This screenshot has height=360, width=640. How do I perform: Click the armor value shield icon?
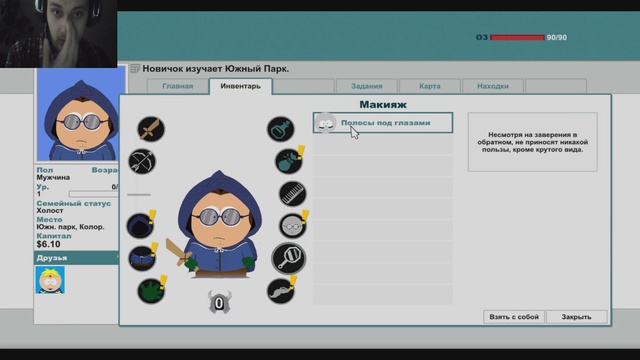point(219,302)
